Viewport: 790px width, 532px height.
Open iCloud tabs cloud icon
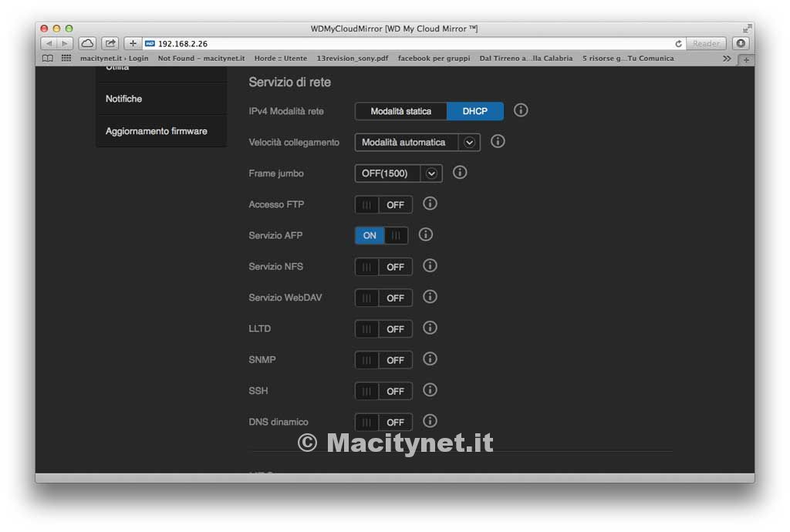click(x=87, y=44)
